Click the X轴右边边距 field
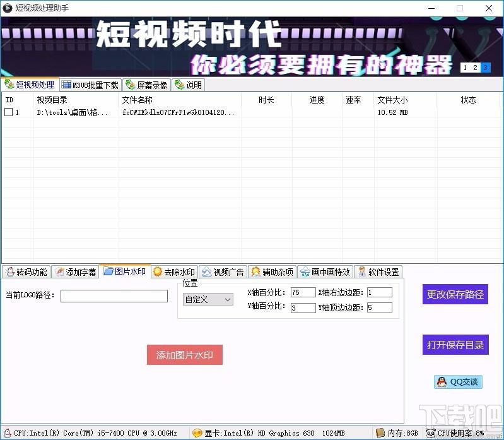 [380, 292]
